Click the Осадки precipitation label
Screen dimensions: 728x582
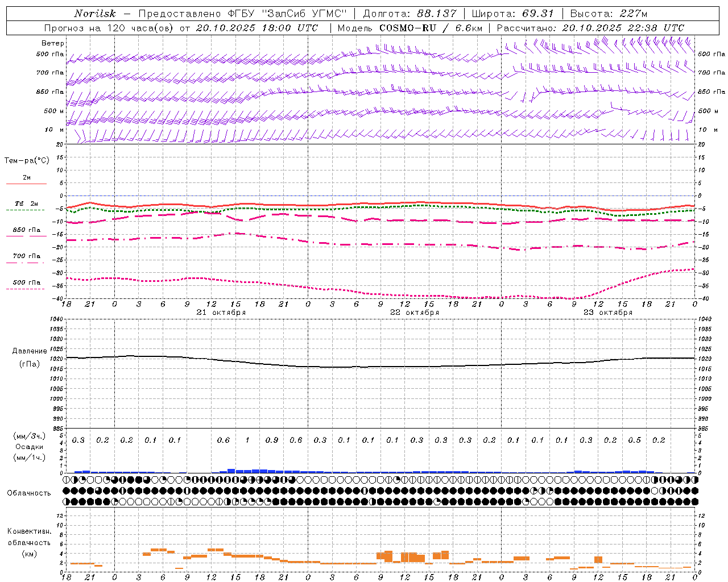click(x=30, y=447)
